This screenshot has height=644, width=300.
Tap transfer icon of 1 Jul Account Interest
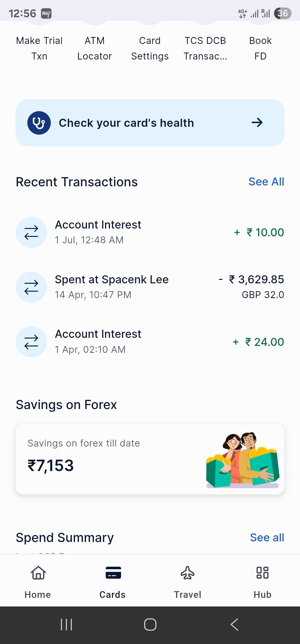31,232
